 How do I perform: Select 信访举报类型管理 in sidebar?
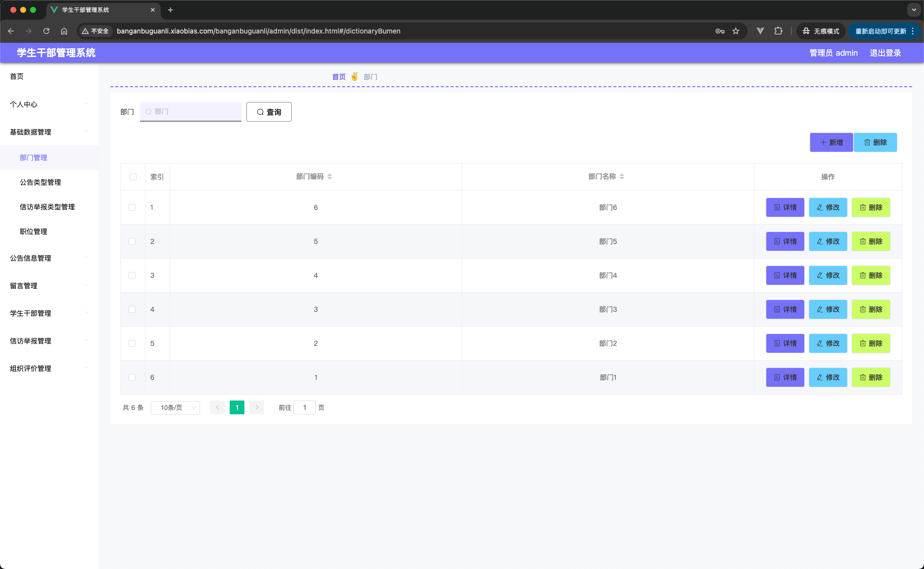49,207
